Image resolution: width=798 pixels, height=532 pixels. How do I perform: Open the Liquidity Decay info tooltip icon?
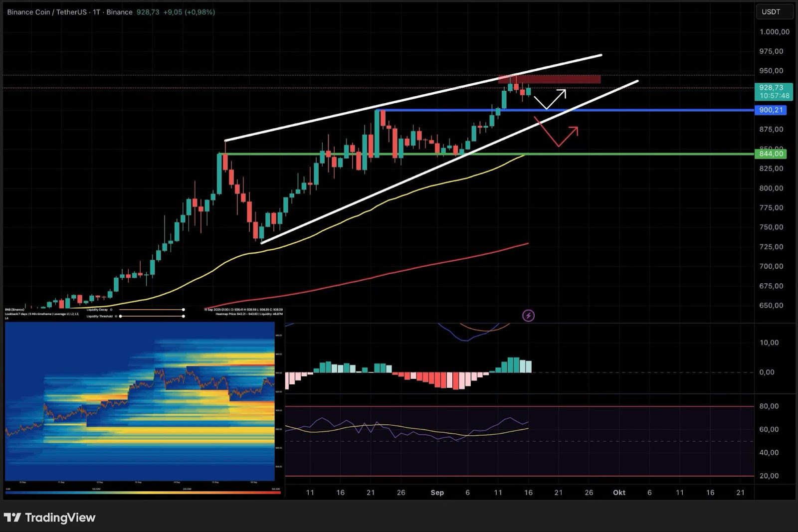111,310
